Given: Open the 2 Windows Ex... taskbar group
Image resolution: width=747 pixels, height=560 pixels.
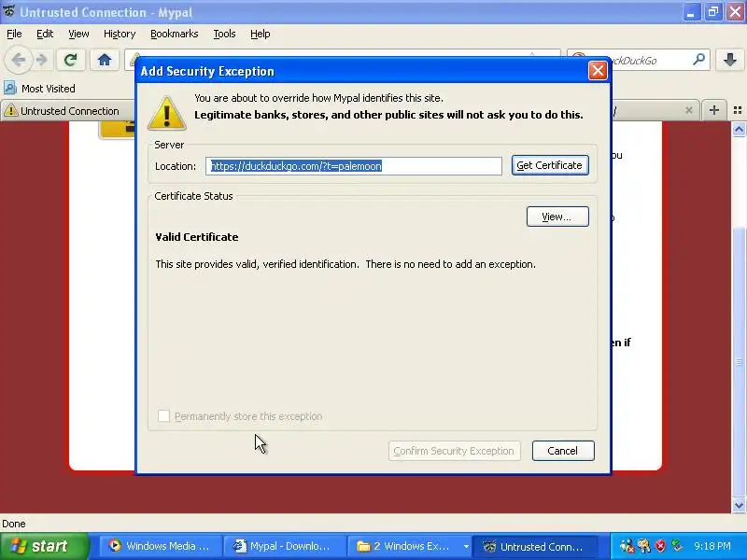Looking at the screenshot, I should (410, 546).
